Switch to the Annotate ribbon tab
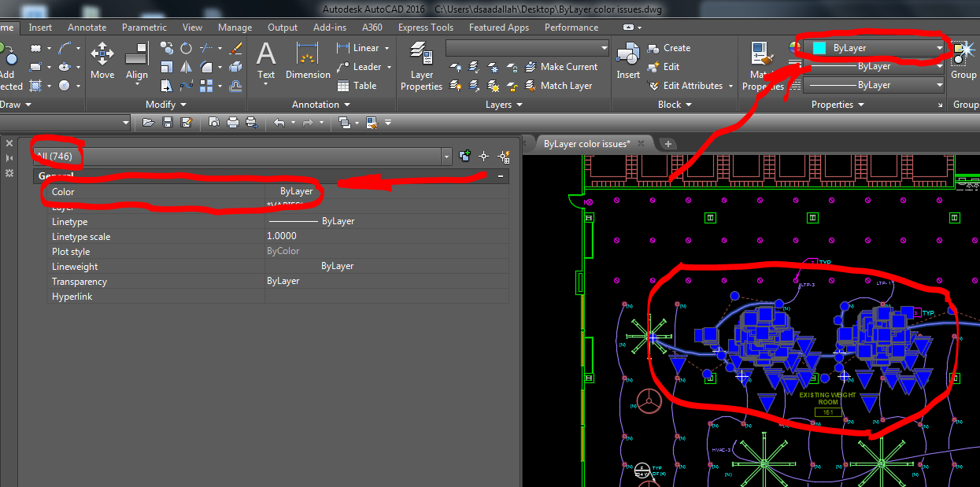Viewport: 980px width, 487px height. [87, 27]
